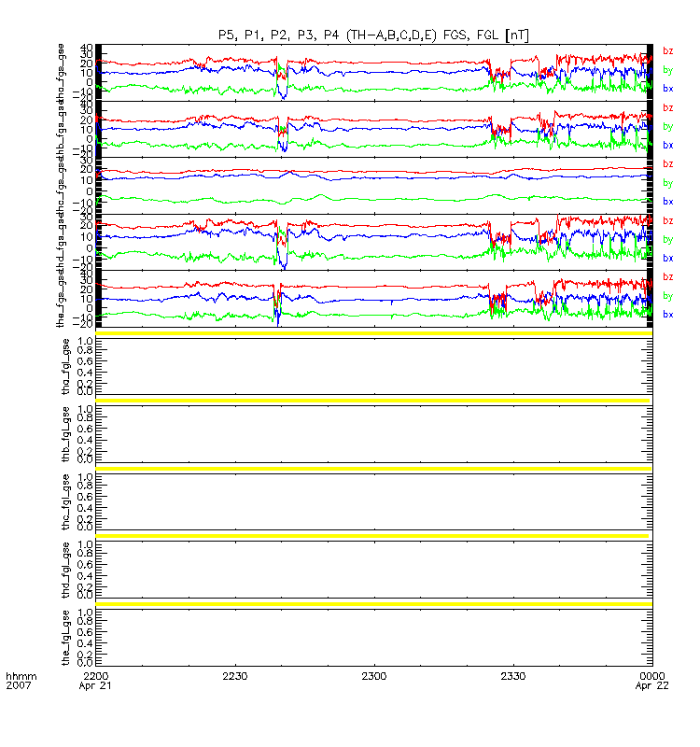
Task: Click the green by legend label of the top panel
Action: (668, 71)
